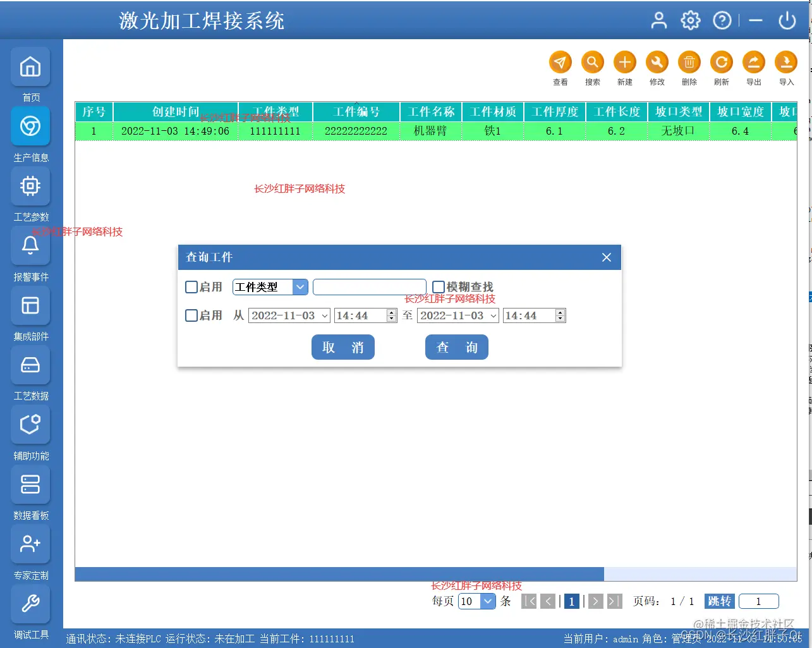Click the 坡口类型 column header
The width and height of the screenshot is (812, 648).
[x=679, y=112]
